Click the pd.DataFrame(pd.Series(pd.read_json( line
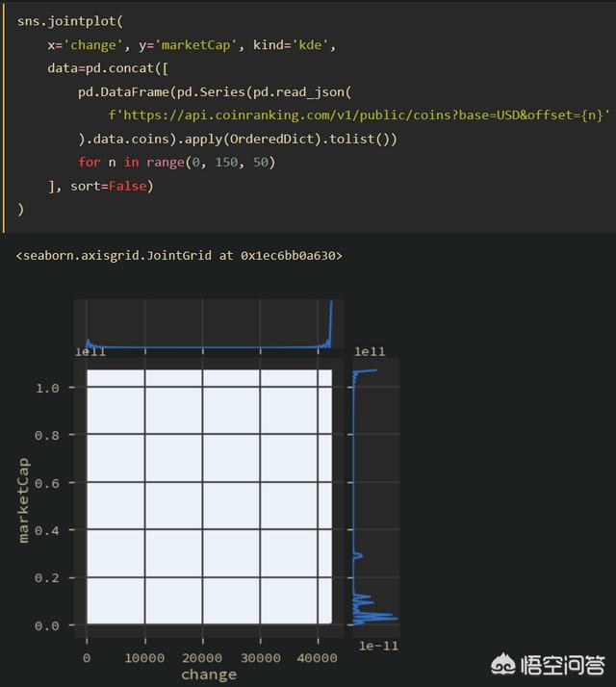The width and height of the screenshot is (616, 687). (215, 92)
